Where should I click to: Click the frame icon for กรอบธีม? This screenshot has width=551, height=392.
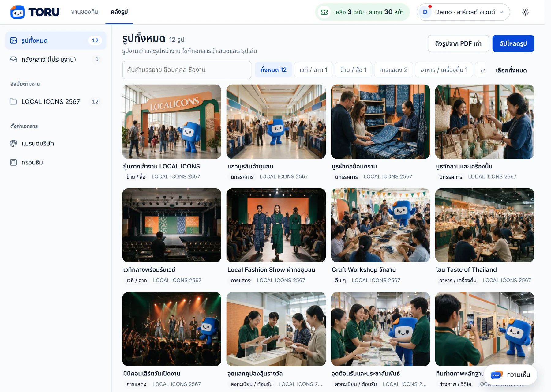13,162
